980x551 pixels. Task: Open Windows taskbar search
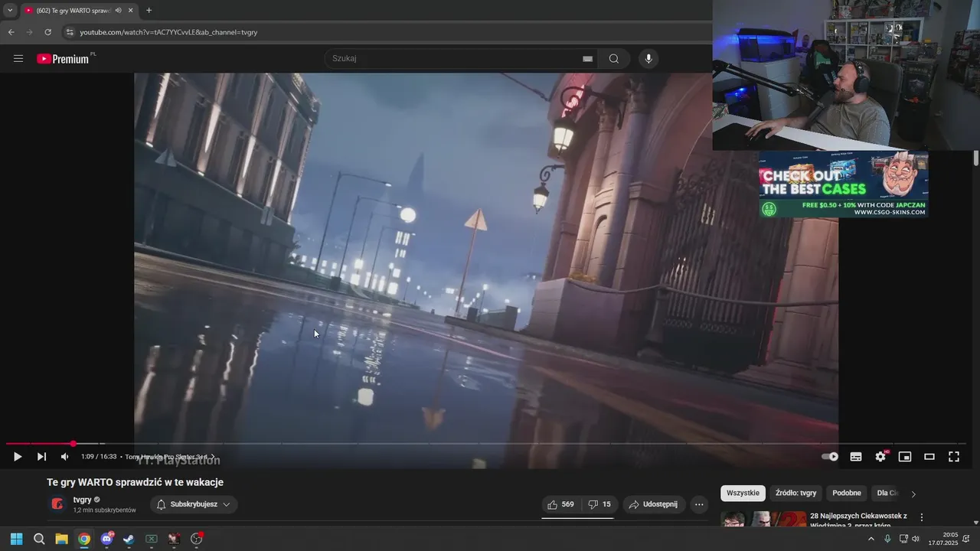click(39, 539)
